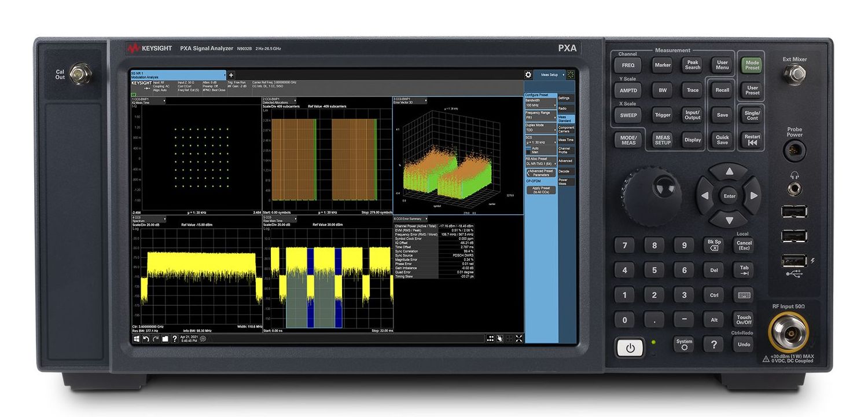Screen dimensions: 868x417
Task: Open the Meas Setup menu dropdown
Action: point(549,75)
